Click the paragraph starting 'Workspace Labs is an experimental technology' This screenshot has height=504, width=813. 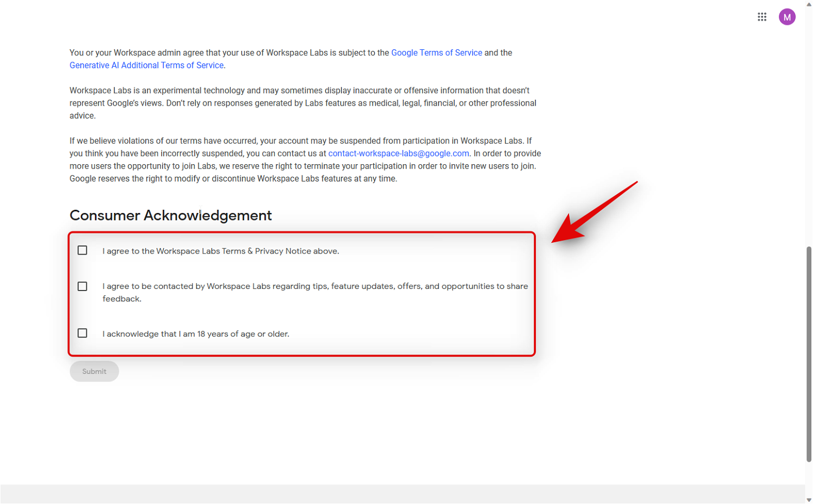point(303,103)
